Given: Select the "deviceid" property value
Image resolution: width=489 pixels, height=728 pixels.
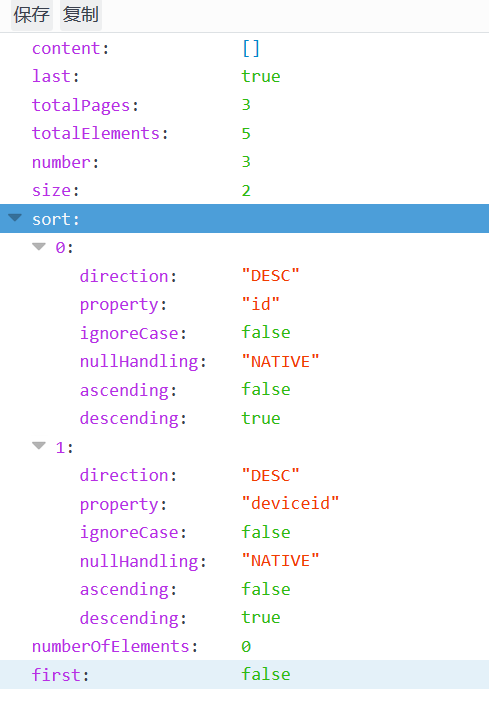Looking at the screenshot, I should coord(290,503).
